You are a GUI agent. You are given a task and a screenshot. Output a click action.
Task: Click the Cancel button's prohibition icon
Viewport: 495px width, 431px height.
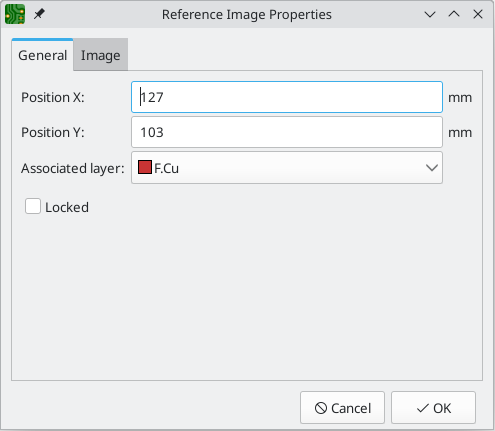[321, 408]
